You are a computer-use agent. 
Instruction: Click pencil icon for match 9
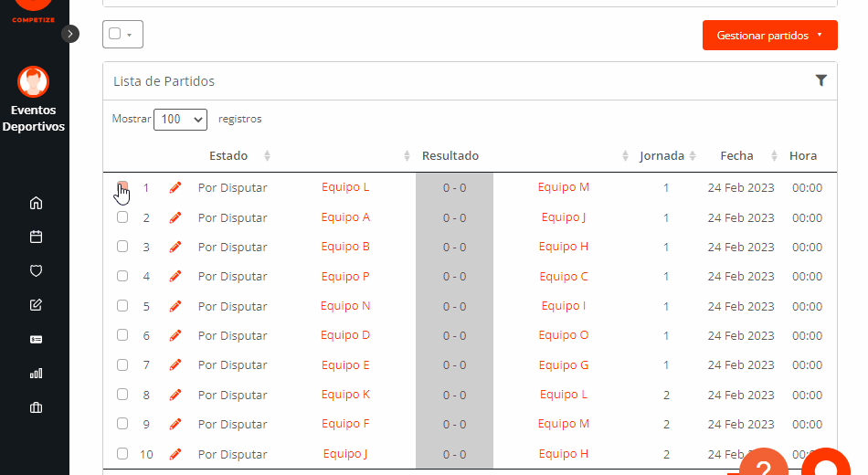175,425
